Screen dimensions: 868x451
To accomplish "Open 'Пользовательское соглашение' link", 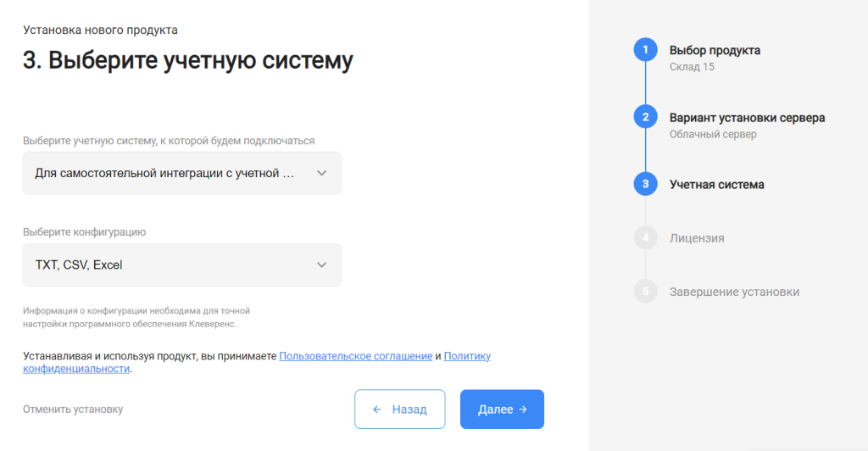I will [x=355, y=356].
